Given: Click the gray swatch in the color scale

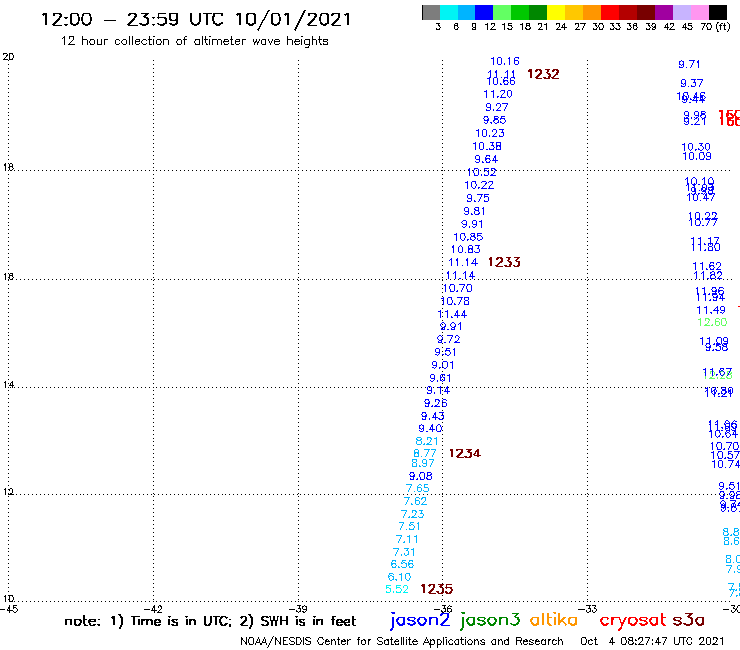Looking at the screenshot, I should click(x=431, y=12).
